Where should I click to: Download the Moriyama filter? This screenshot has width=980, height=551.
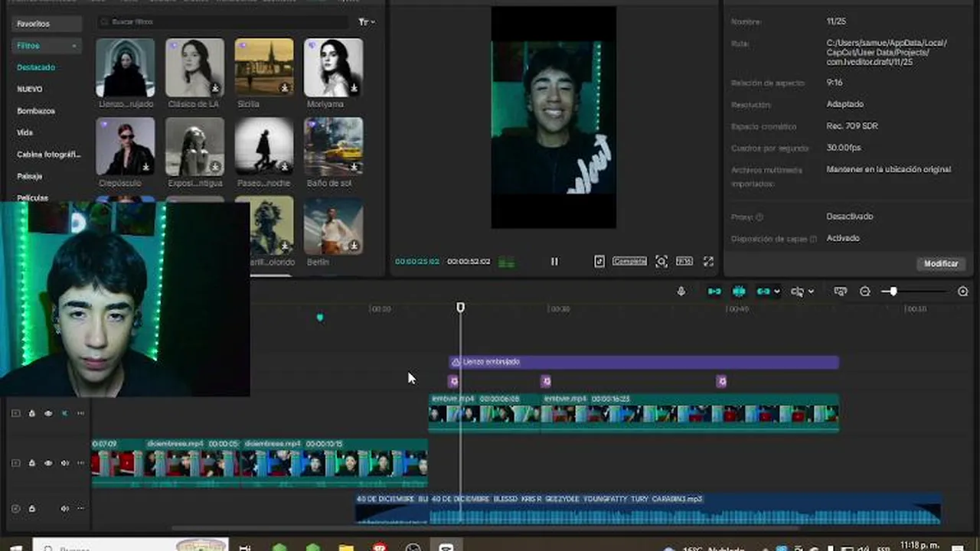354,88
